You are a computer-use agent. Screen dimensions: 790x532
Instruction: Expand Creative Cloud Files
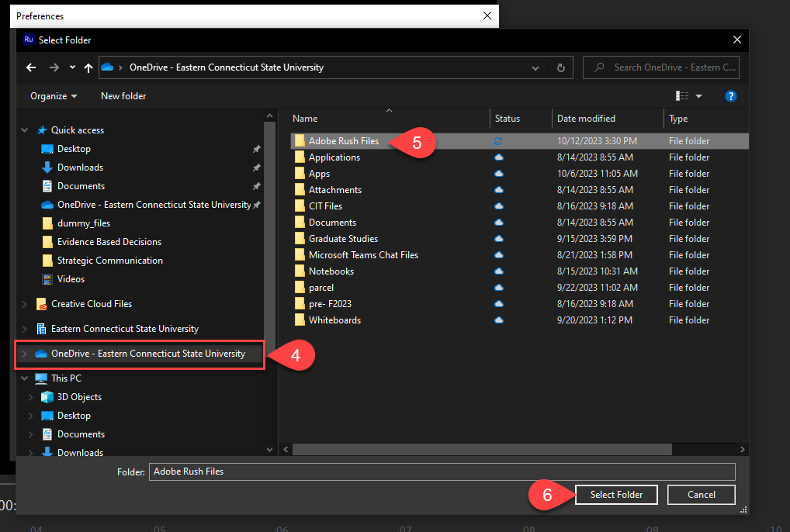click(25, 304)
